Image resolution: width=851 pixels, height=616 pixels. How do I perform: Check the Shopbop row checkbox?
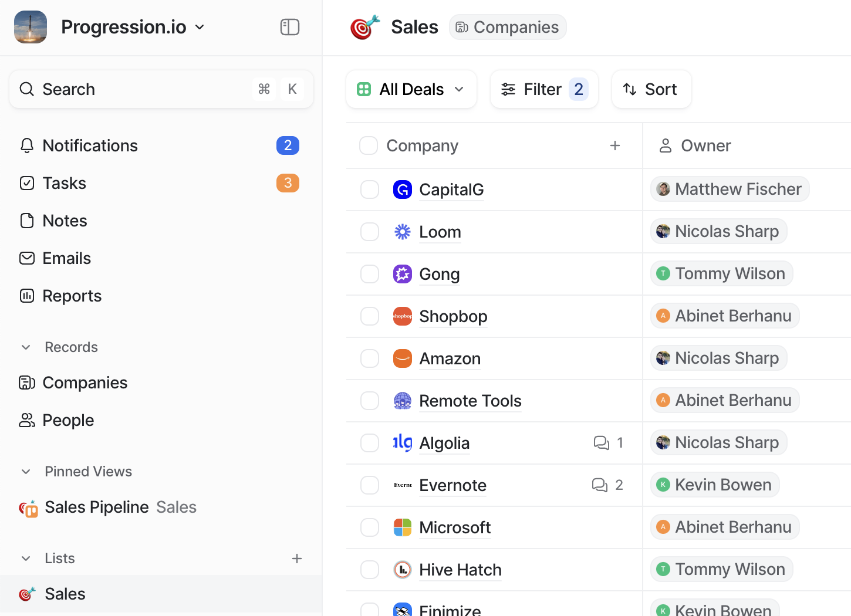coord(370,316)
